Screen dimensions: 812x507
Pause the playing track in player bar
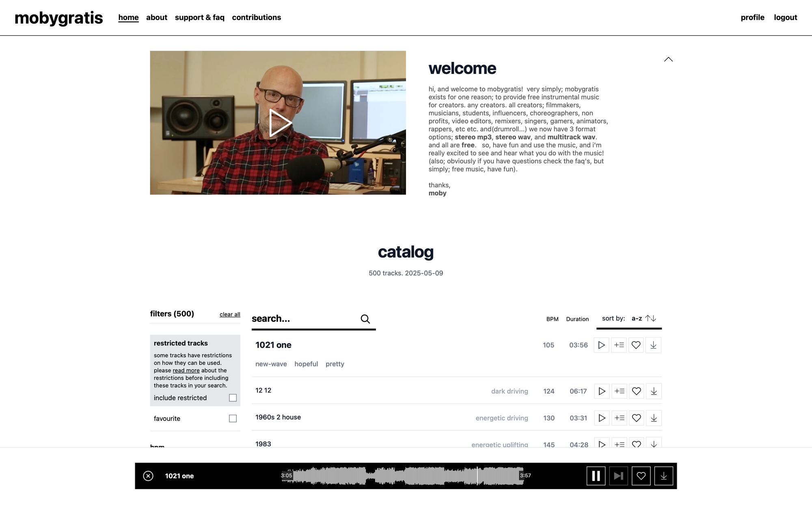tap(596, 476)
